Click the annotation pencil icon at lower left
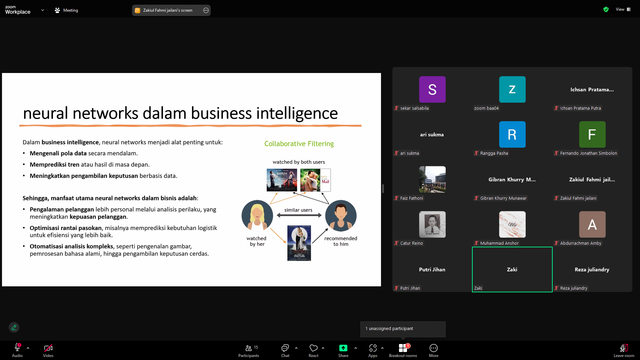This screenshot has width=640, height=360. coord(14,327)
